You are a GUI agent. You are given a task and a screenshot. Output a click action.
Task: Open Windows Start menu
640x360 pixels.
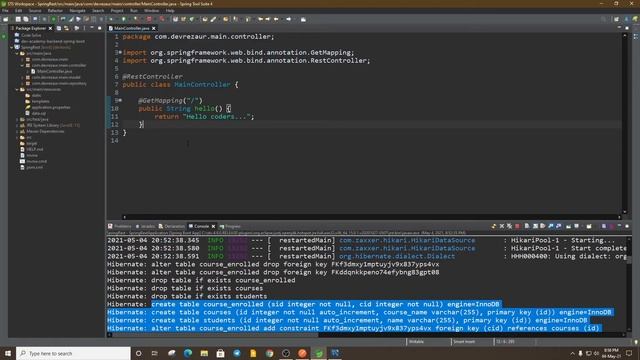coord(8,353)
